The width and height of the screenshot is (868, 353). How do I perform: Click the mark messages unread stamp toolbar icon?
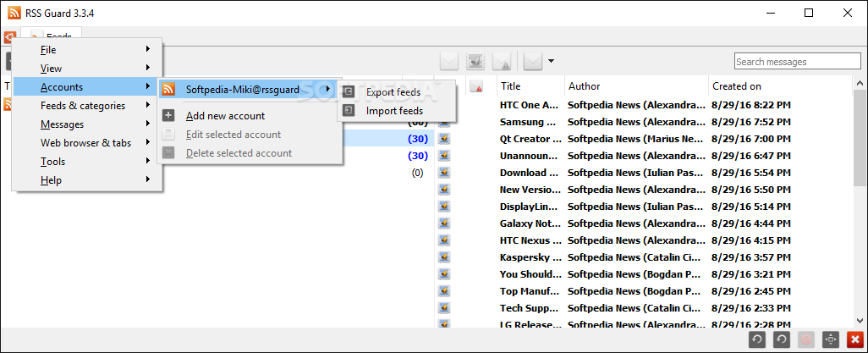pos(475,62)
